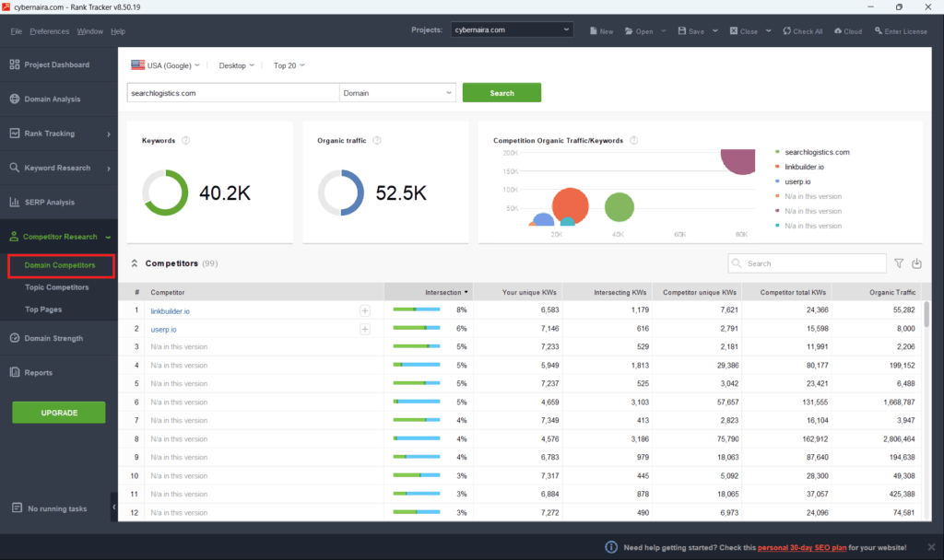944x560 pixels.
Task: Open the personal 30-day SEO plan link
Action: pos(802,547)
